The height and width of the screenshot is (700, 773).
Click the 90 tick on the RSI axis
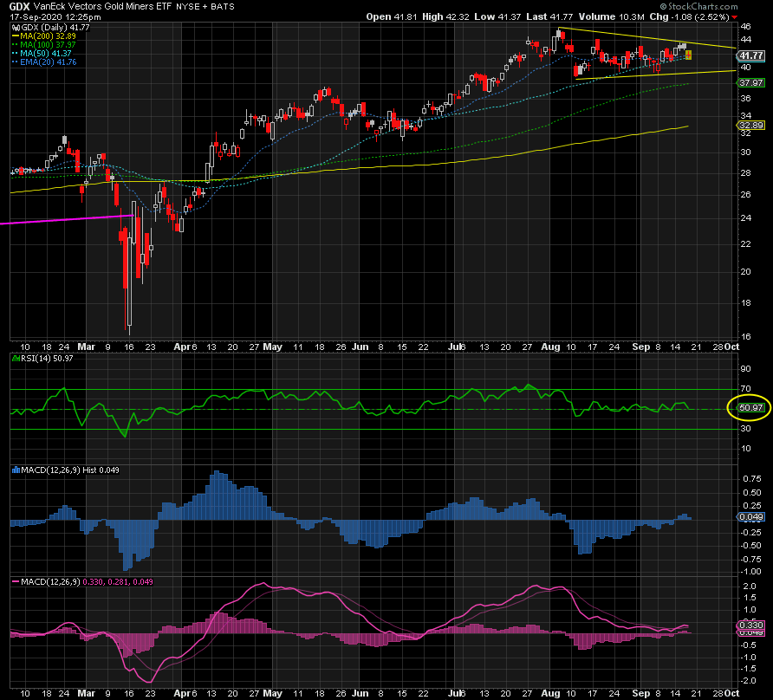(x=745, y=369)
